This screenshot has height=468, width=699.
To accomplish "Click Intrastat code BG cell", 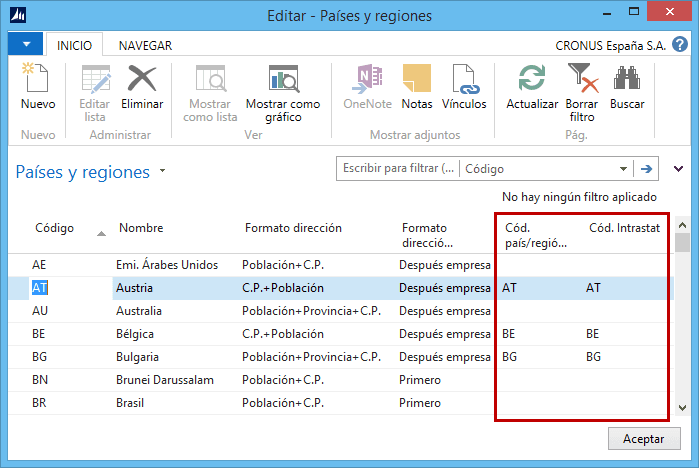I will [593, 357].
